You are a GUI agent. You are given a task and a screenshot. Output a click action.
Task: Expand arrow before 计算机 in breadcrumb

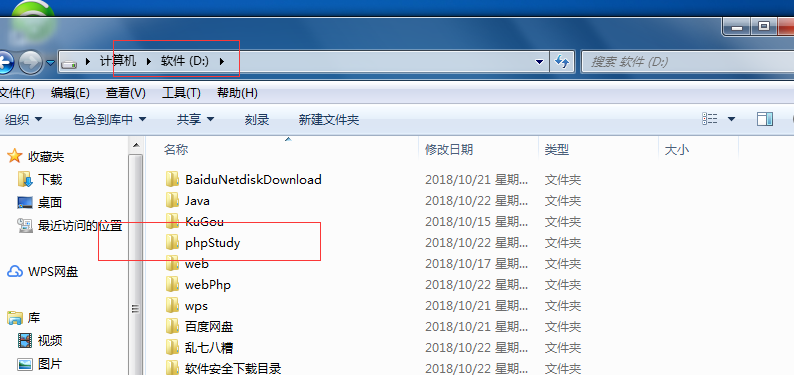pos(88,62)
